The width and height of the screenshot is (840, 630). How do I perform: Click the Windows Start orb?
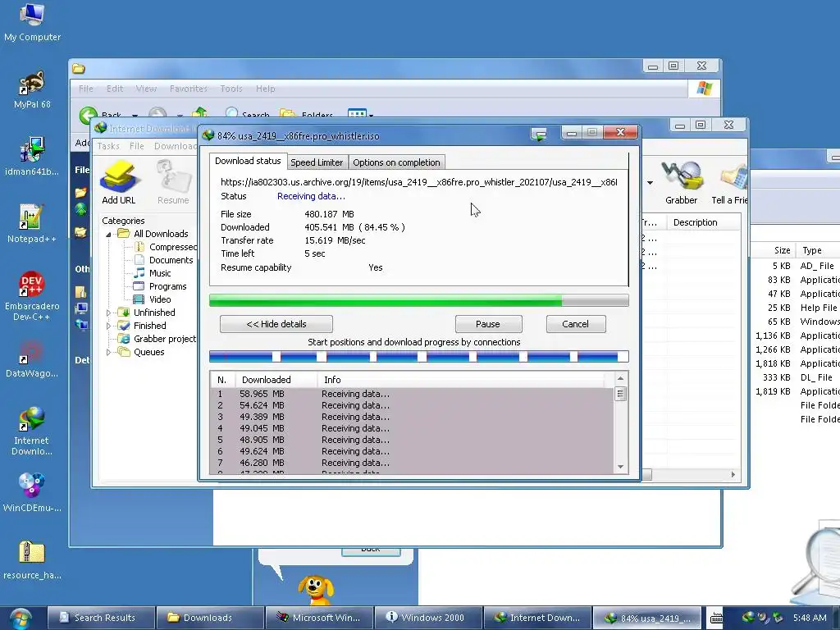[21, 619]
